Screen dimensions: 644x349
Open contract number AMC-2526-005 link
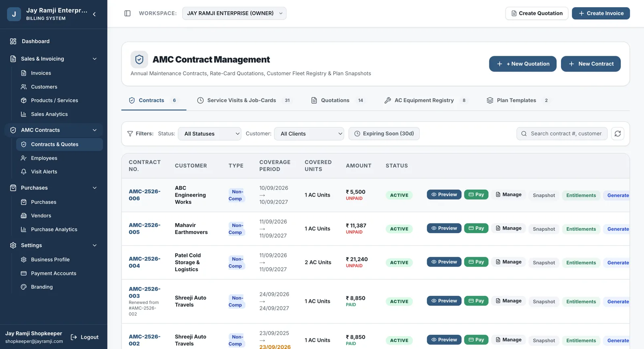144,229
